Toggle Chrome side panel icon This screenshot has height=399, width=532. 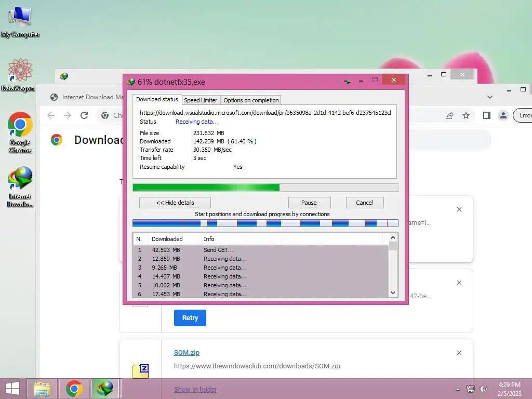click(486, 115)
